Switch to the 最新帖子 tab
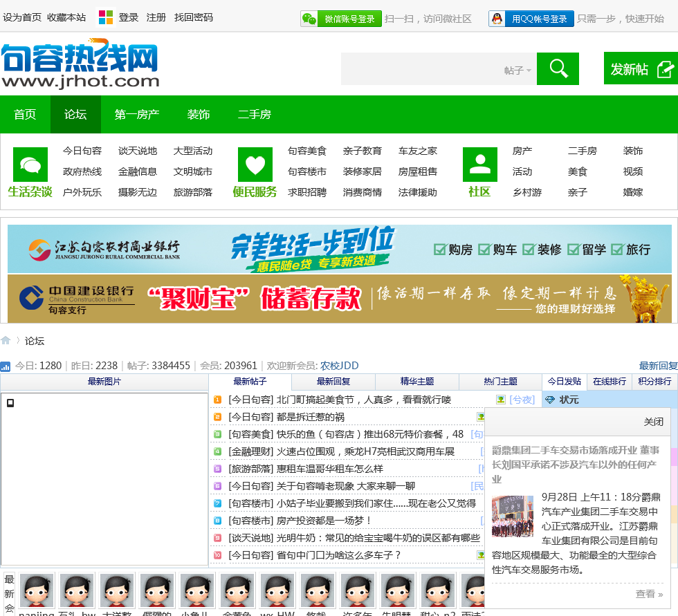Screen dimensions: 678x616 coord(250,382)
